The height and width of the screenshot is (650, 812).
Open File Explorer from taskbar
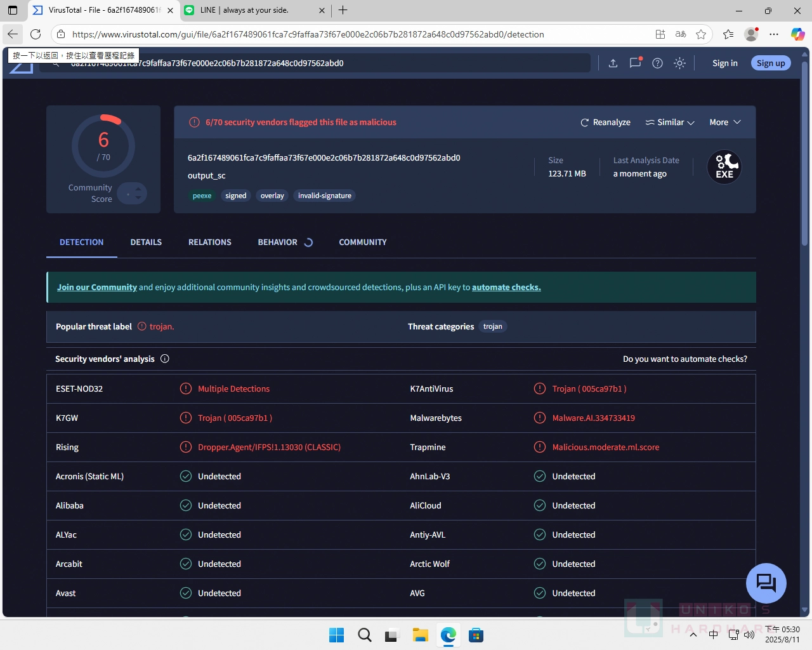tap(420, 635)
